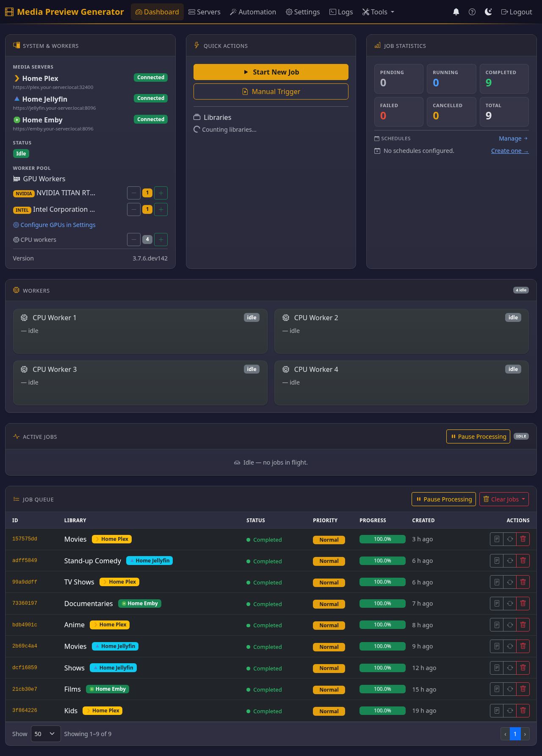Log out using the Logout link

[x=516, y=12]
